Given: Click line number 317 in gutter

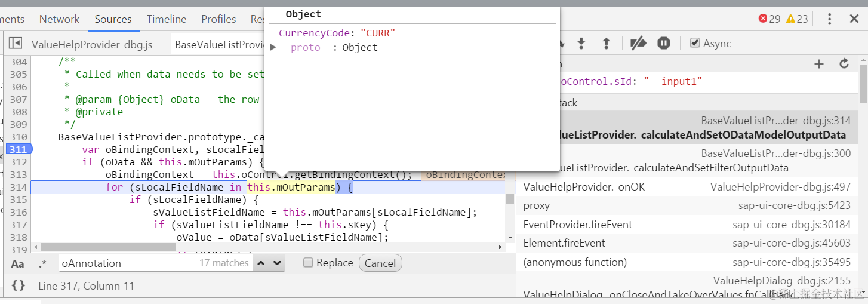Looking at the screenshot, I should [x=19, y=225].
